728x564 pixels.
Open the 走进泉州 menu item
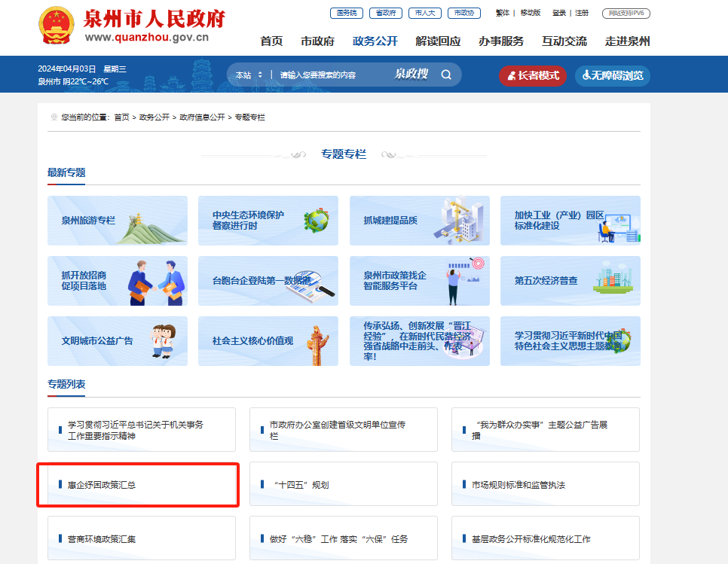point(627,41)
